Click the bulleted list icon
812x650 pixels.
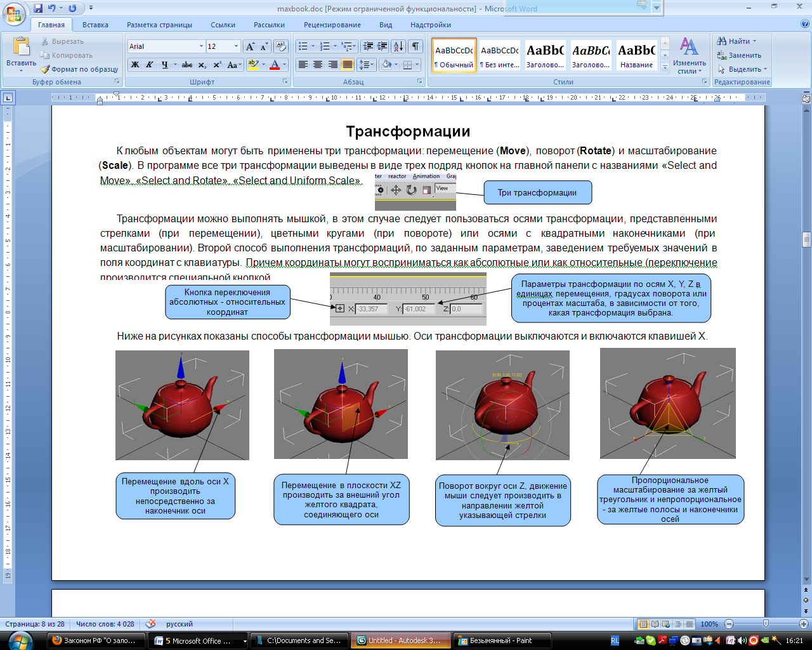pos(303,46)
